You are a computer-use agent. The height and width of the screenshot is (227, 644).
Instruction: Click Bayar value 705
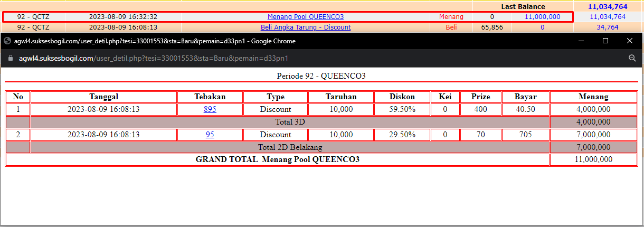tap(526, 135)
